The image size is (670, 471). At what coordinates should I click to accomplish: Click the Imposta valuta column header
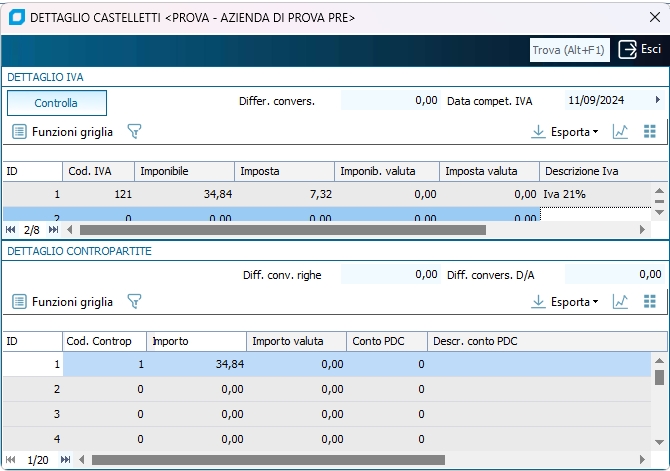coord(490,171)
